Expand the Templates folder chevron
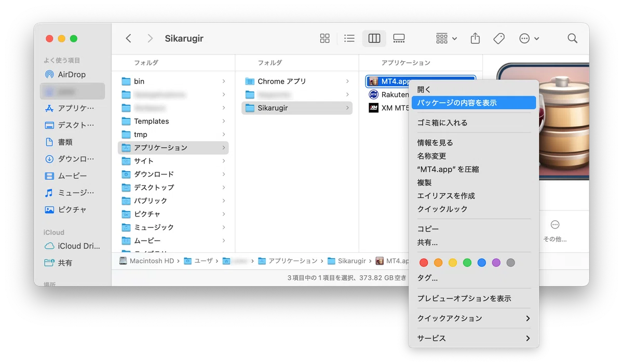The height and width of the screenshot is (364, 623). pyautogui.click(x=224, y=121)
